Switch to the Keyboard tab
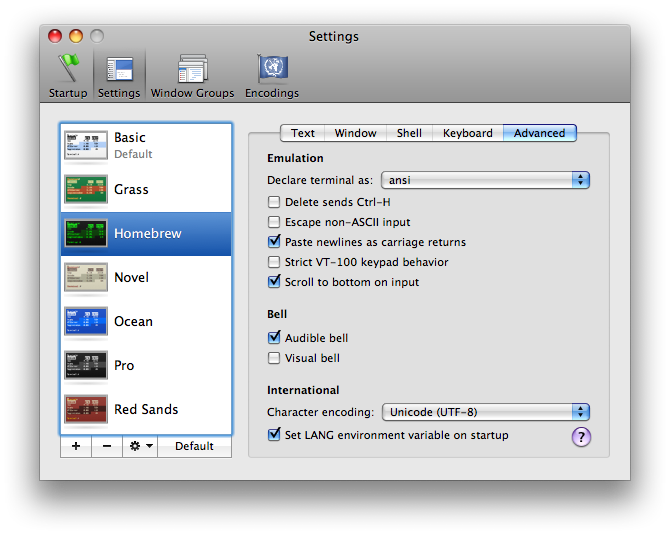670x535 pixels. click(468, 133)
